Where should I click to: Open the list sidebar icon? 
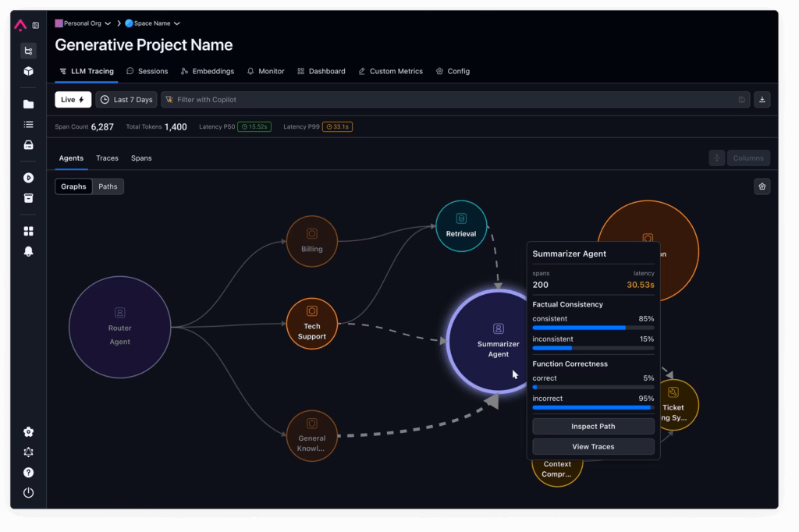[29, 124]
